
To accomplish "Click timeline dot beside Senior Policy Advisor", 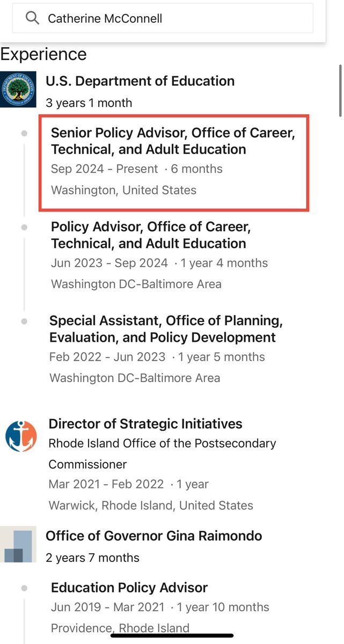I will pos(24,133).
